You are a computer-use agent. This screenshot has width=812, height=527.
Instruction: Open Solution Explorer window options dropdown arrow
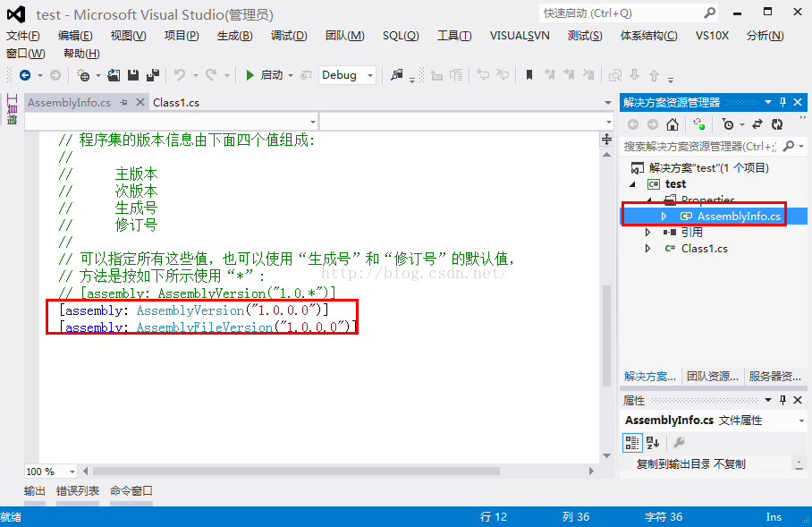pyautogui.click(x=768, y=102)
